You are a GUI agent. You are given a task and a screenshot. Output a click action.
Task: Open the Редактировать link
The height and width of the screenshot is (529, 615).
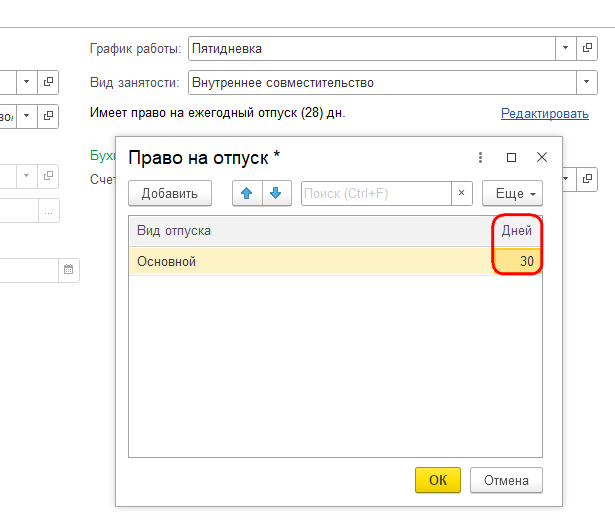[545, 114]
